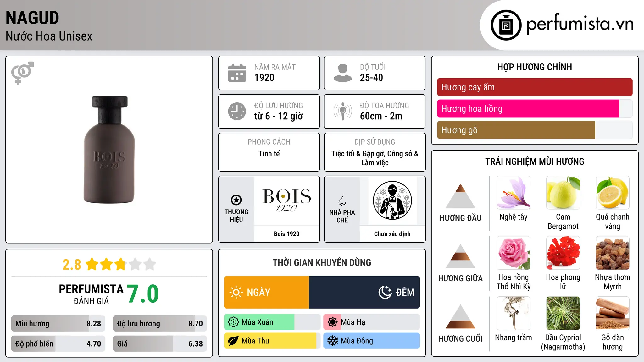Click the snowflake icon for Mùa Đông
Image resolution: width=644 pixels, height=362 pixels.
click(332, 341)
